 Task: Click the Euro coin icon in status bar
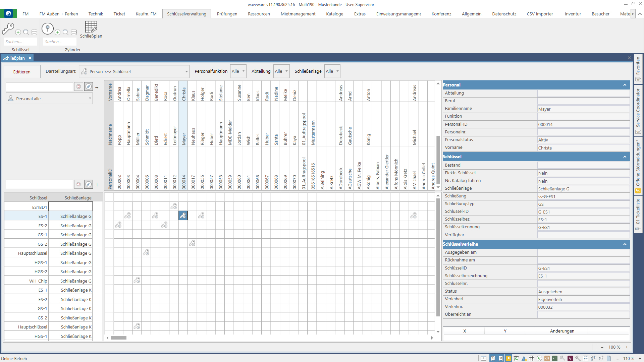pos(539,358)
